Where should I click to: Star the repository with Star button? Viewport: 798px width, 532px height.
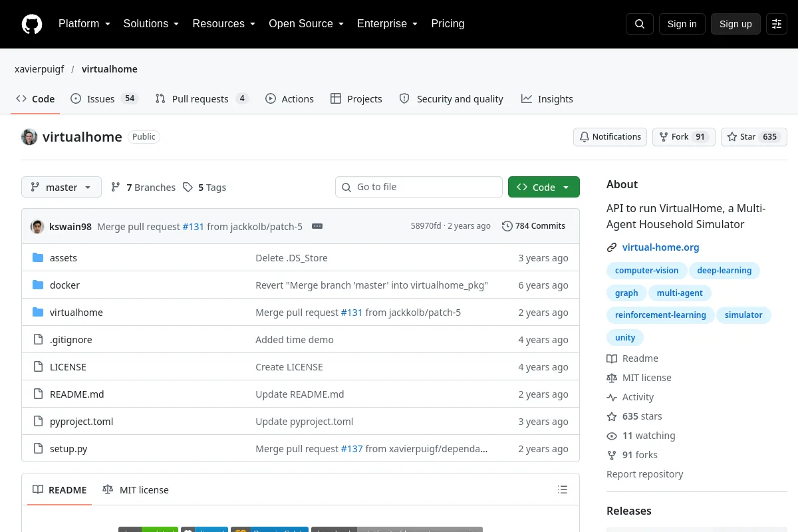pos(754,137)
